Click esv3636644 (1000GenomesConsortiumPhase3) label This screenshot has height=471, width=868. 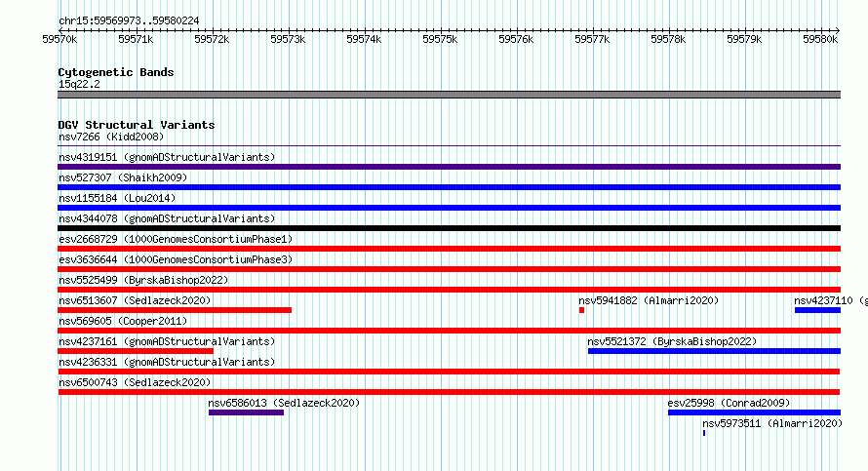(x=176, y=259)
